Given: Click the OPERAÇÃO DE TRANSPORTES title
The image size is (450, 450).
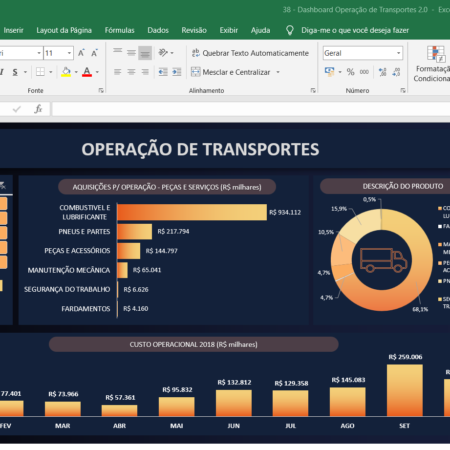Looking at the screenshot, I should (x=200, y=149).
